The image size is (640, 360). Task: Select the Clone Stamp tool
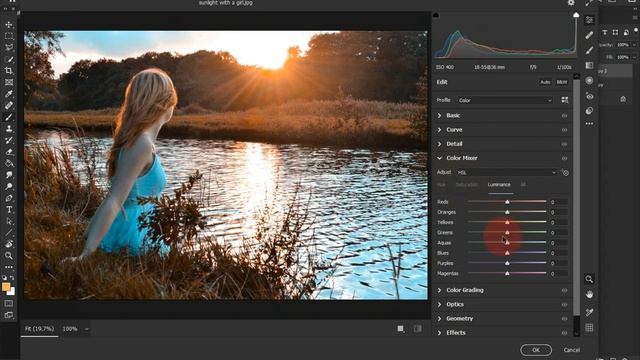coord(9,129)
